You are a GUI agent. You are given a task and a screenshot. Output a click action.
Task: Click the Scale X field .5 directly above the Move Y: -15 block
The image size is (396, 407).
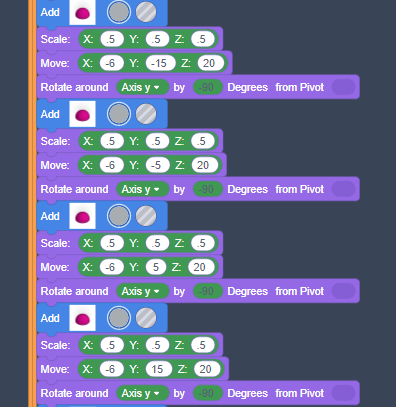tap(112, 39)
